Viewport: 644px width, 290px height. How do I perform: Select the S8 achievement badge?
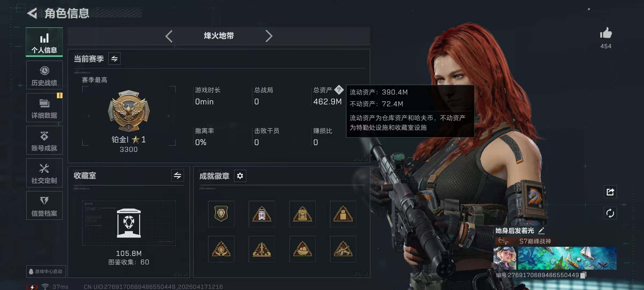[262, 214]
